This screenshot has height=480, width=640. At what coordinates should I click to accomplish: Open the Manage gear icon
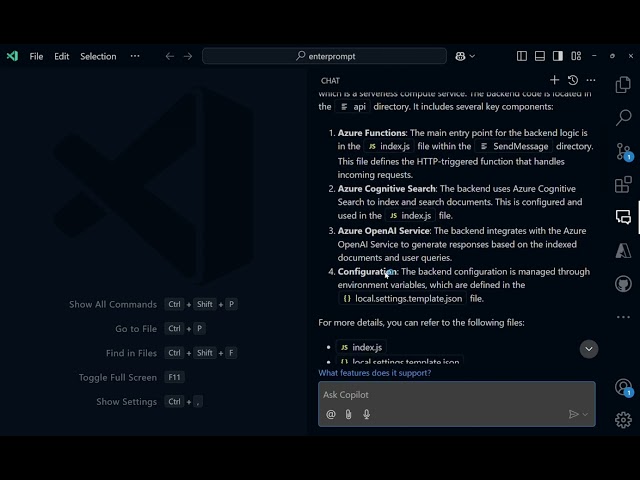coord(623,420)
